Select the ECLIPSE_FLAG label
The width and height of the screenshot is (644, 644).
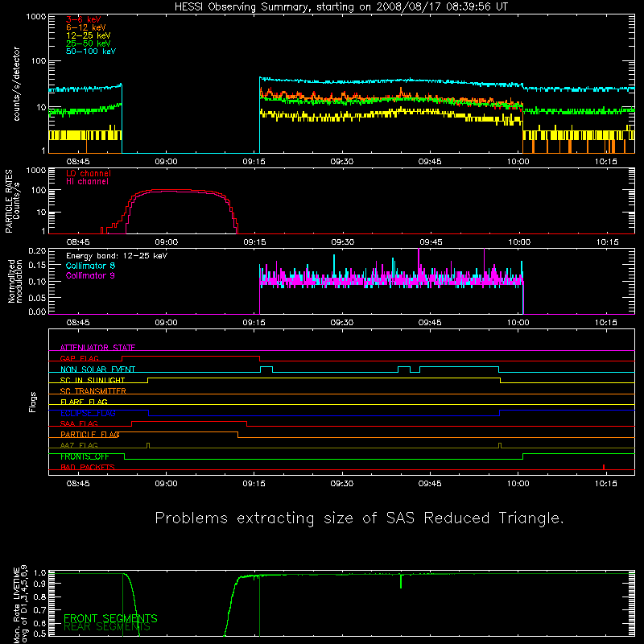[x=88, y=413]
